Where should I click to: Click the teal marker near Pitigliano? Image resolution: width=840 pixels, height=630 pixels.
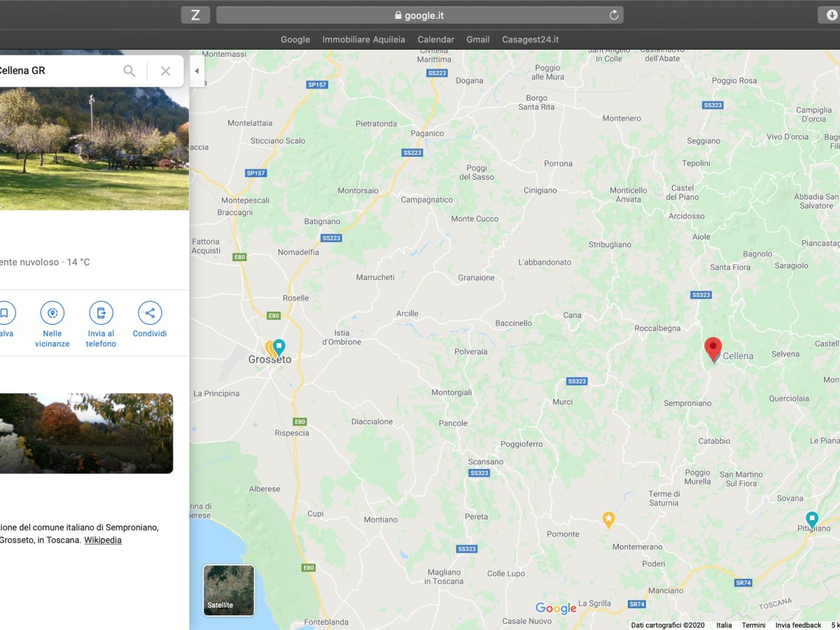tap(812, 519)
